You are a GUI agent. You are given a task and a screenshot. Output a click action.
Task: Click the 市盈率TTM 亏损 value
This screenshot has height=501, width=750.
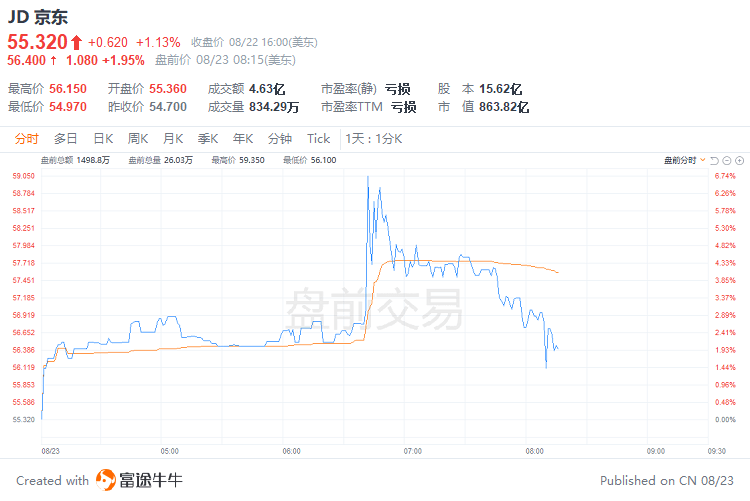pyautogui.click(x=404, y=107)
